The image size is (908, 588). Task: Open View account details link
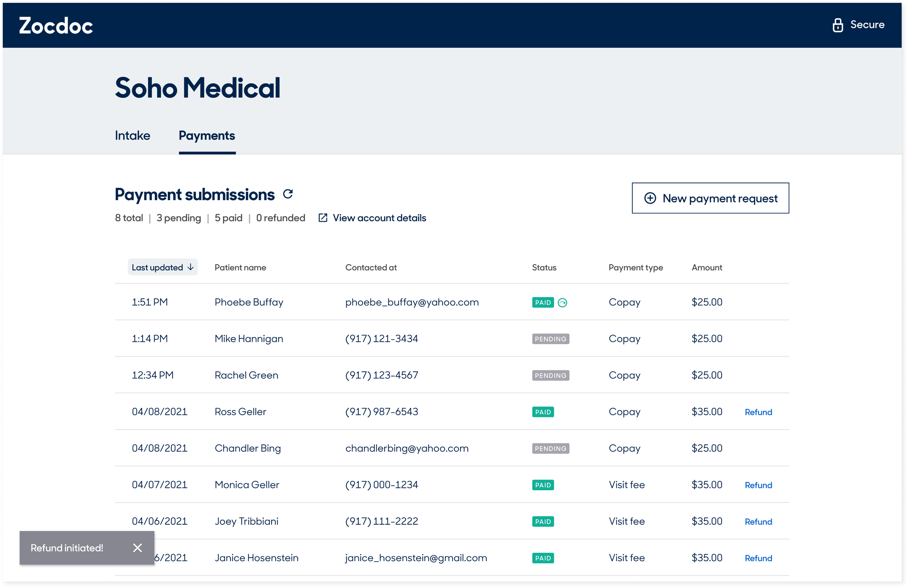point(379,218)
